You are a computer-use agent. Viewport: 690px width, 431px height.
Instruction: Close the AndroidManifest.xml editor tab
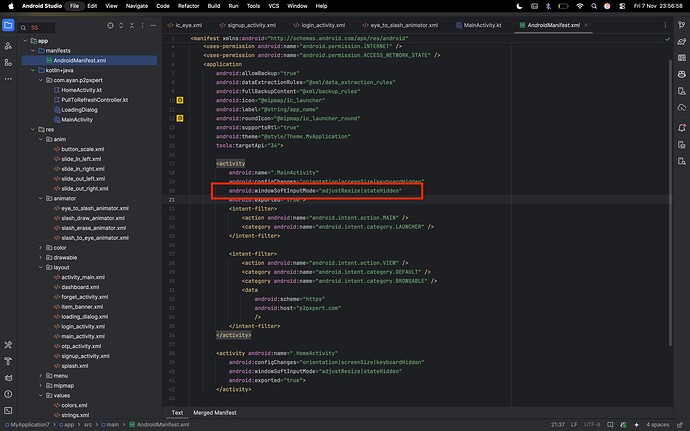[x=586, y=25]
